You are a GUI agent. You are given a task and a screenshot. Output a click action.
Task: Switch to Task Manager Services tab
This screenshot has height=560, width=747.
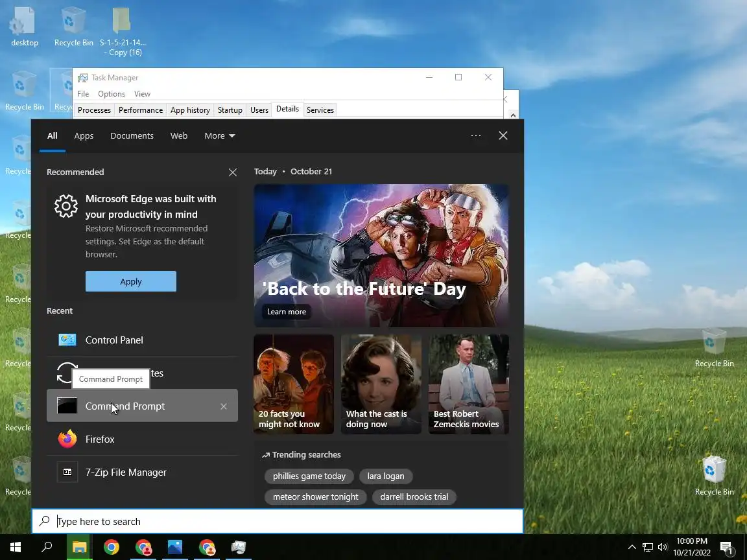[320, 110]
